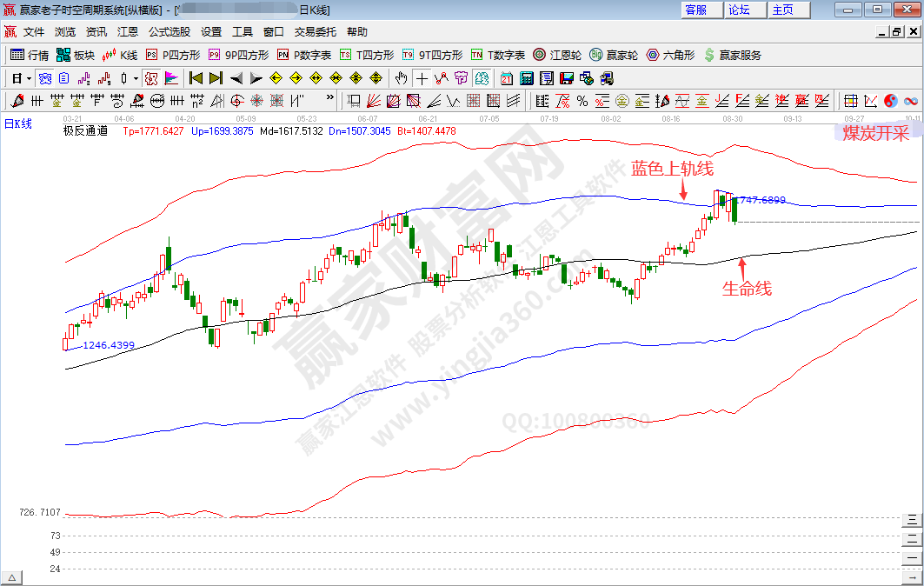Jump to first bar with skip-to-start icon
Image resolution: width=924 pixels, height=586 pixels.
click(196, 77)
